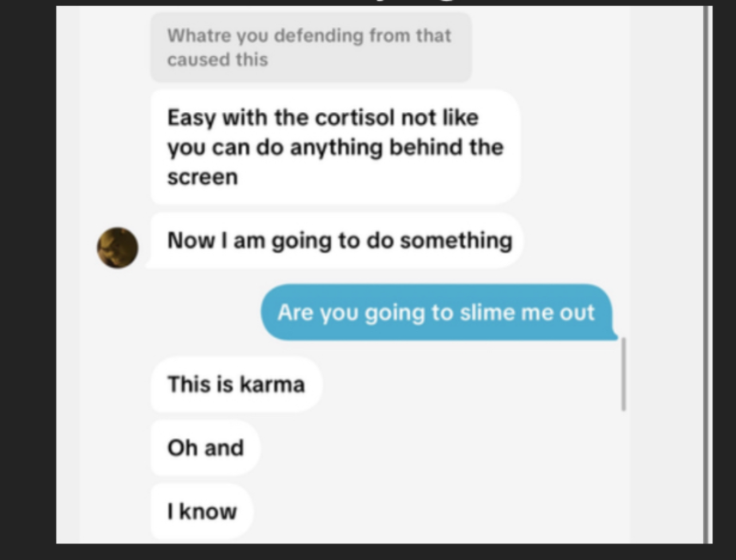736x560 pixels.
Task: Select the "Easy with the cortisol" message bubble
Action: tap(335, 147)
